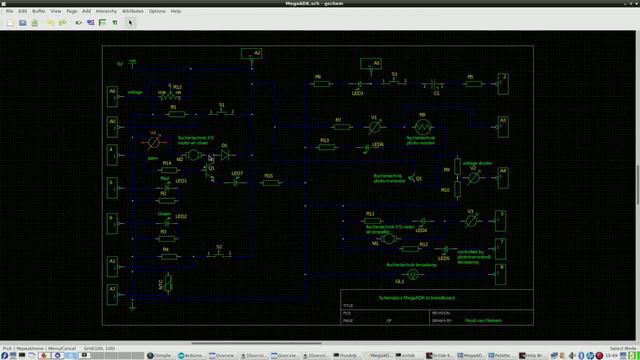The height and width of the screenshot is (360, 640).
Task: Open the Attributes menu
Action: pyautogui.click(x=133, y=11)
